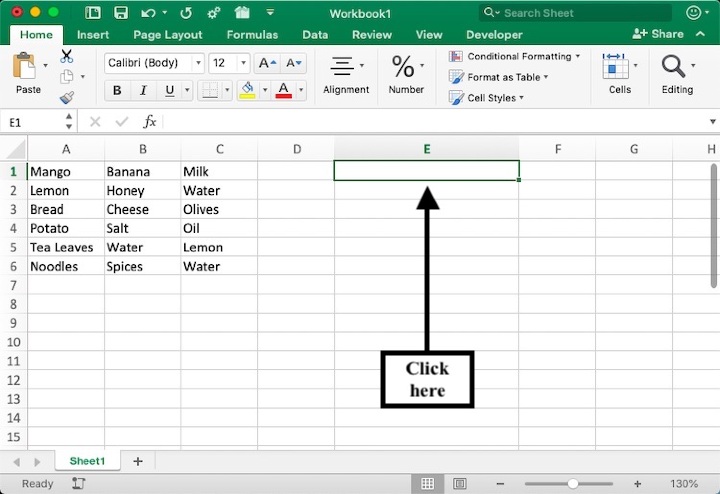Open the Cell Styles dropdown
Screen dimensions: 720x494
point(487,98)
